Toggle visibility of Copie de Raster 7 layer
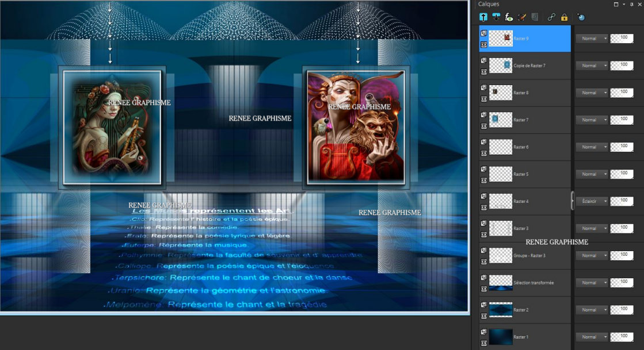 484,72
